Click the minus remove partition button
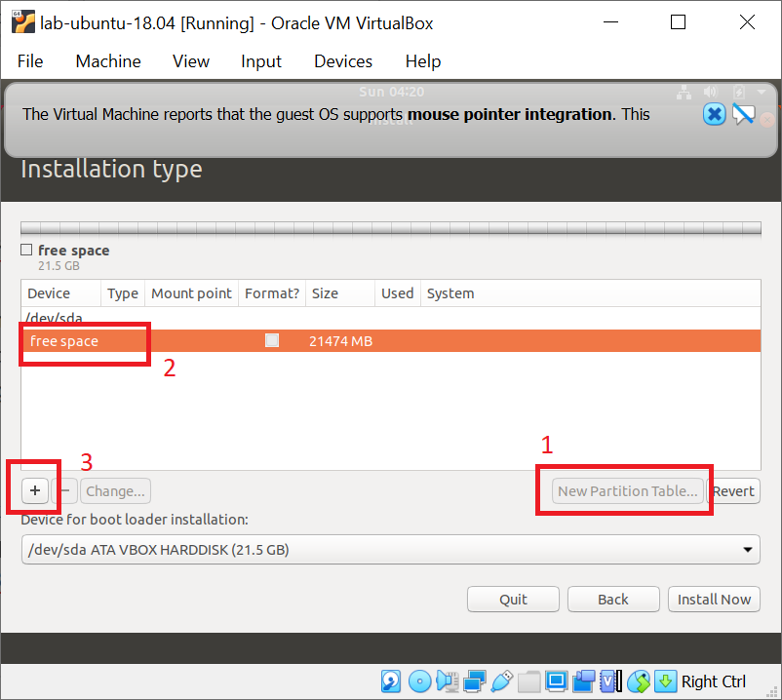Viewport: 782px width, 700px height. click(64, 490)
